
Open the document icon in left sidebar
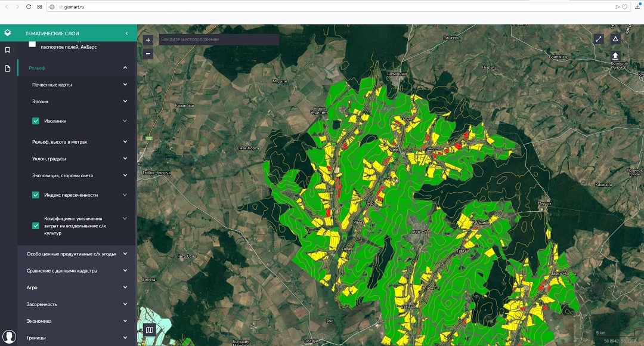(x=8, y=69)
